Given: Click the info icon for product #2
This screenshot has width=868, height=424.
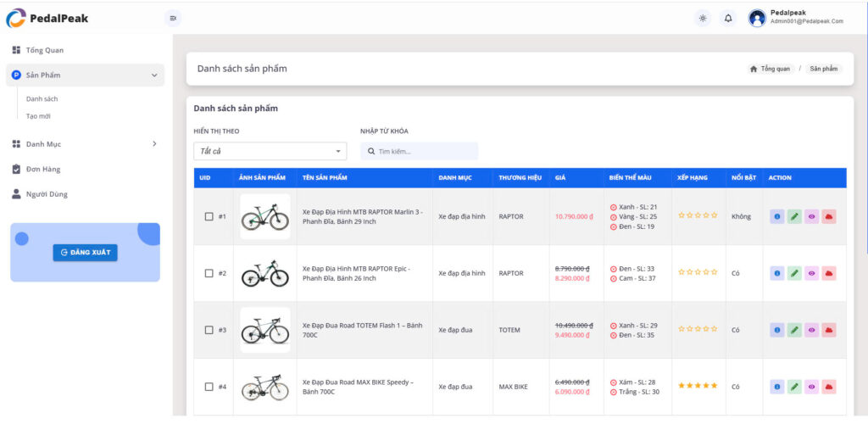Looking at the screenshot, I should point(776,273).
